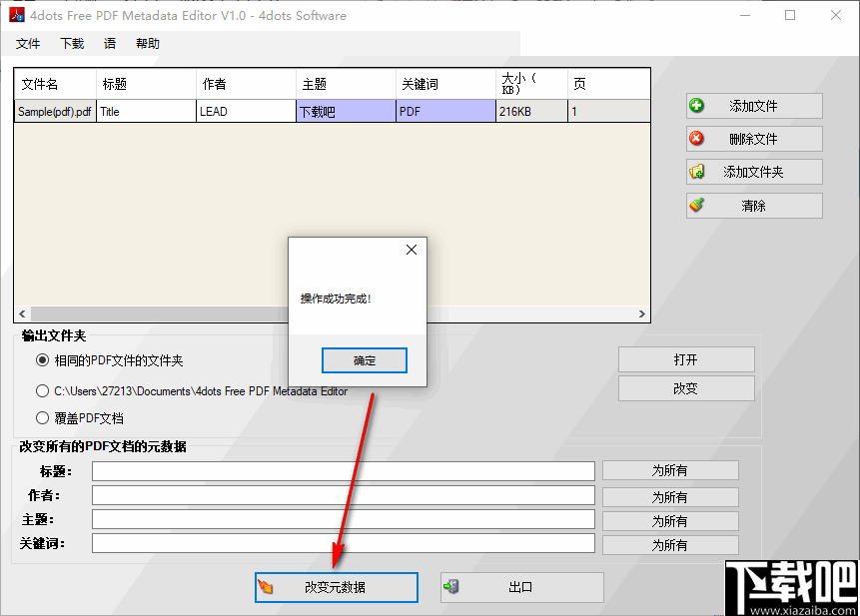Open the 帮助 menu
Viewport: 860px width, 616px height.
[147, 43]
